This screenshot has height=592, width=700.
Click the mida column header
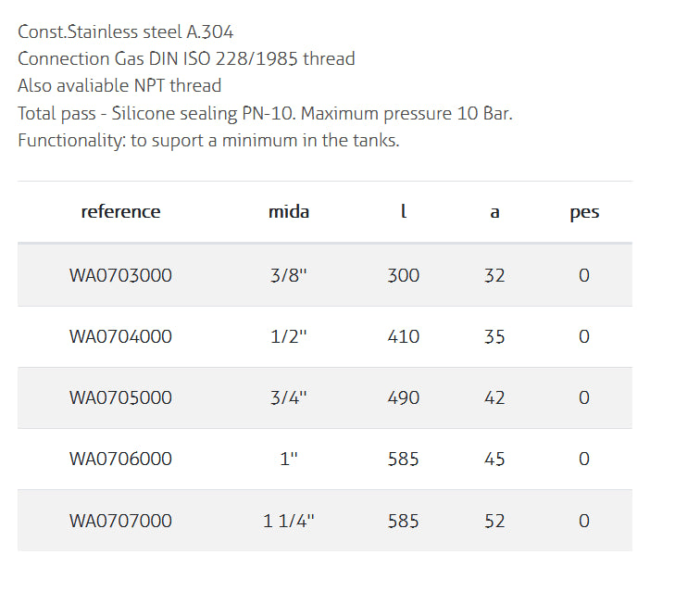[x=288, y=211]
